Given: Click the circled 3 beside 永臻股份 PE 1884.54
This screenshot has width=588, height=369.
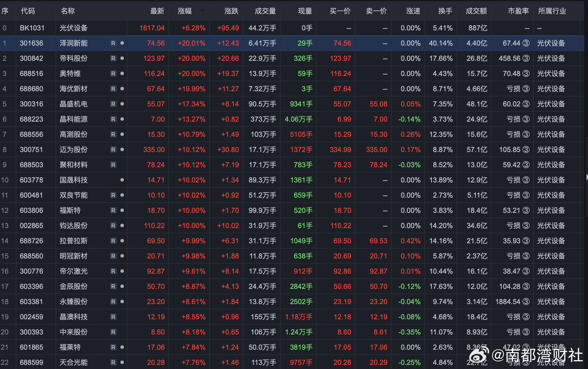Looking at the screenshot, I should 526,302.
